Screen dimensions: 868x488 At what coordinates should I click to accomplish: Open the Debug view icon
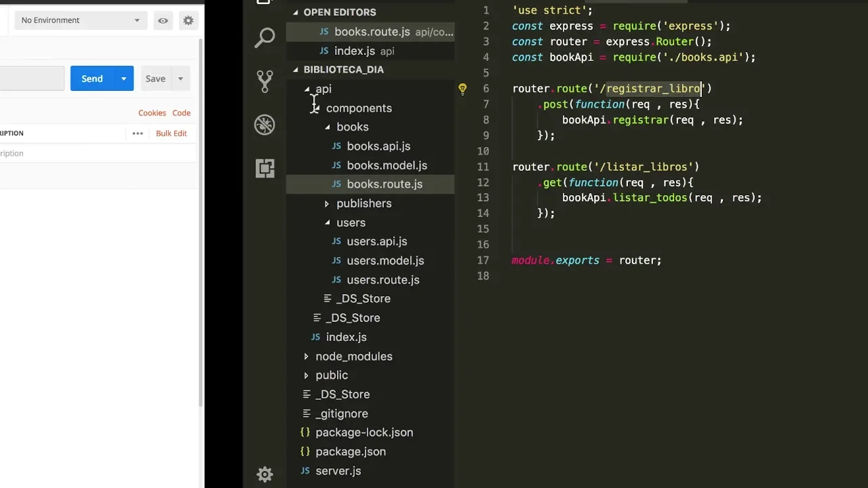(x=264, y=125)
